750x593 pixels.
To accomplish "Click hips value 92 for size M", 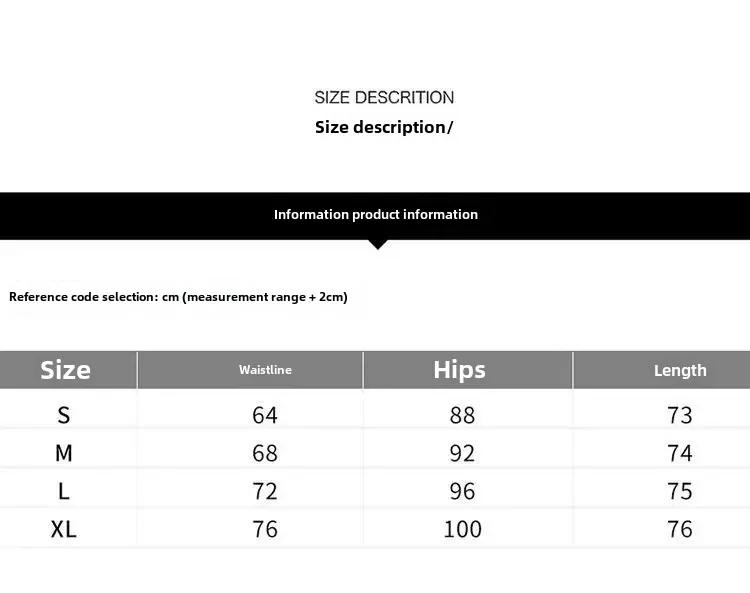I will click(462, 453).
